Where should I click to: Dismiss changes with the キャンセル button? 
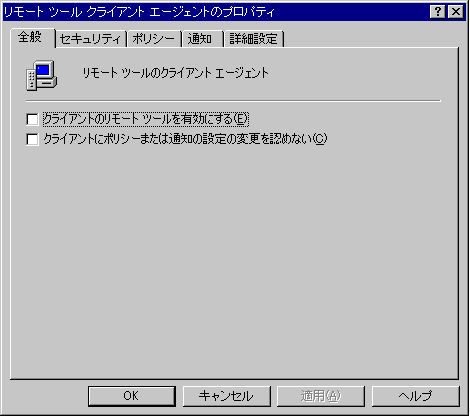226,396
